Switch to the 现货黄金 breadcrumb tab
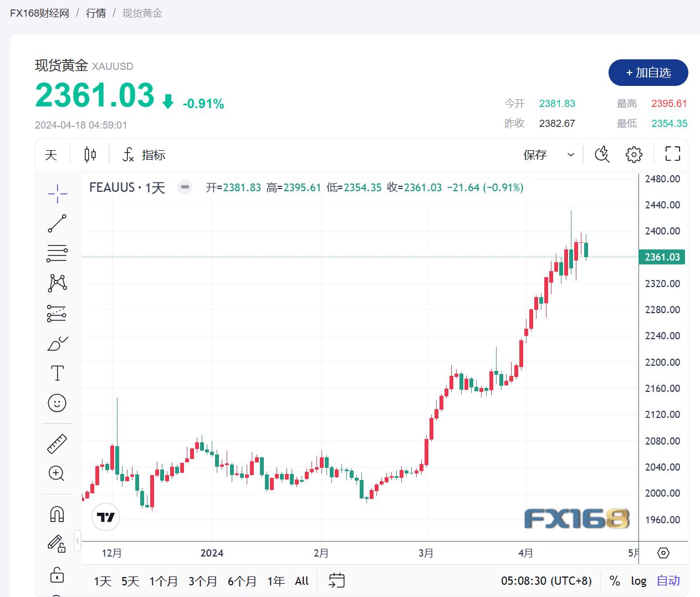700x597 pixels. point(142,13)
